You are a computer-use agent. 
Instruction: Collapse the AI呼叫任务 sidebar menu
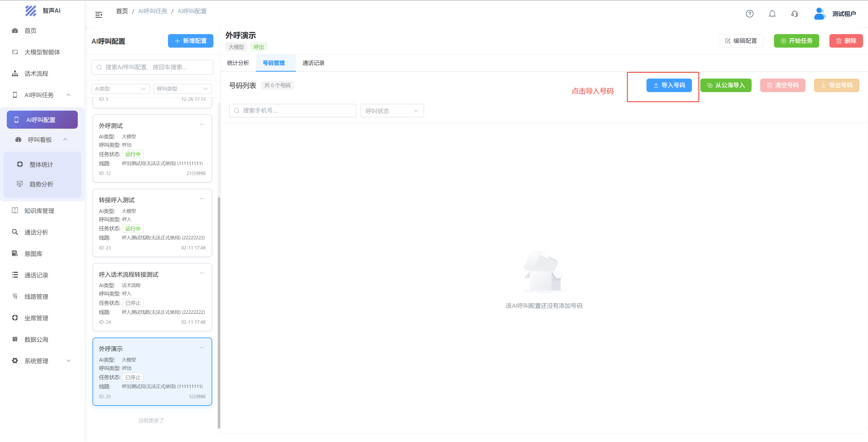68,95
